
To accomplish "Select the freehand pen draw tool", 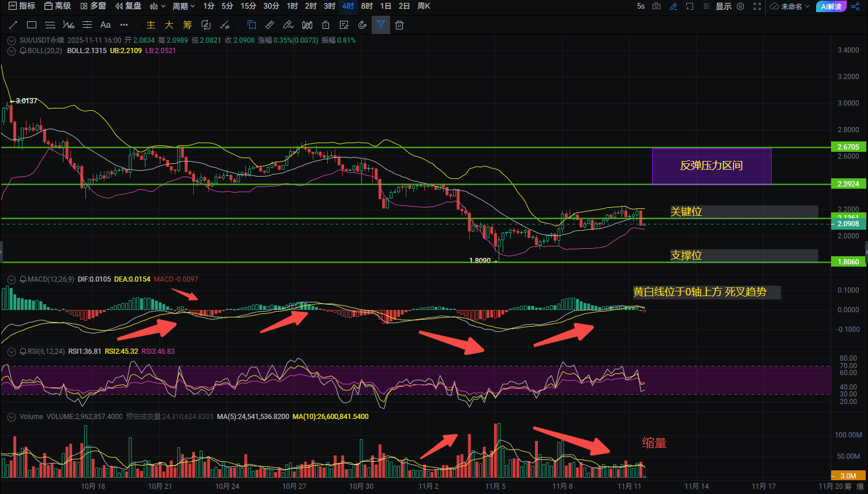I will pyautogui.click(x=289, y=25).
